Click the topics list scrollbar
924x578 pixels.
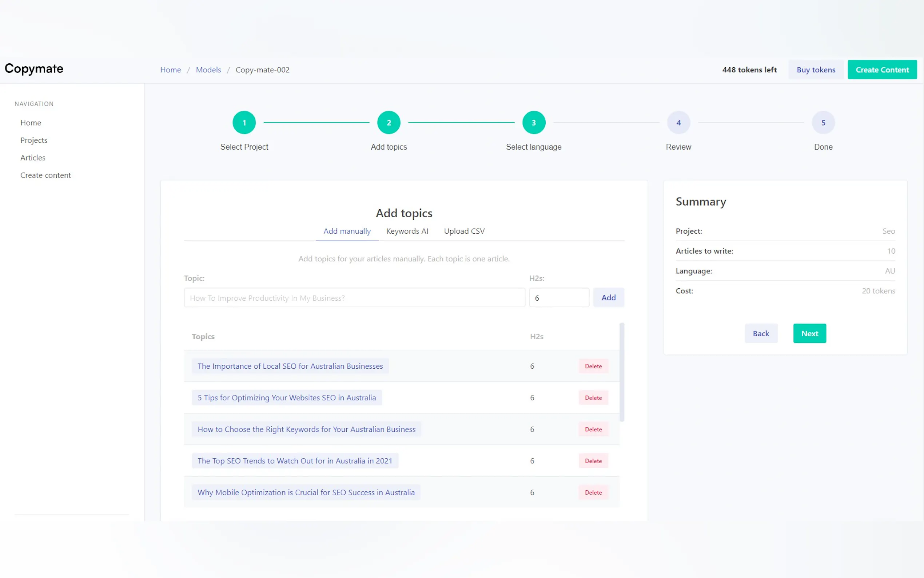coord(622,372)
